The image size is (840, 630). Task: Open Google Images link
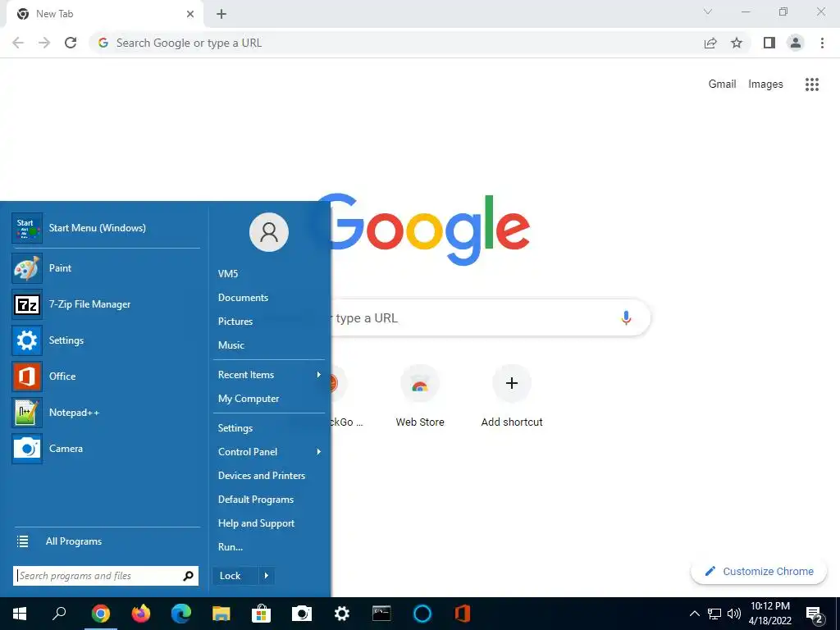765,84
